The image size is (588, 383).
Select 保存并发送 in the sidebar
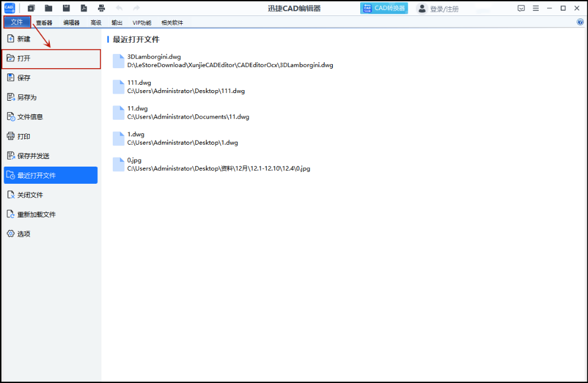pos(33,156)
